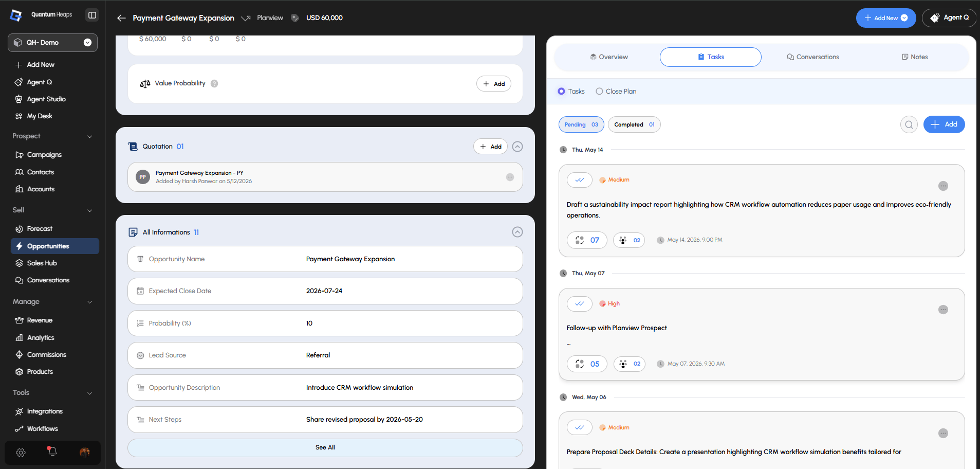
Task: Click See All informations button
Action: pyautogui.click(x=325, y=447)
